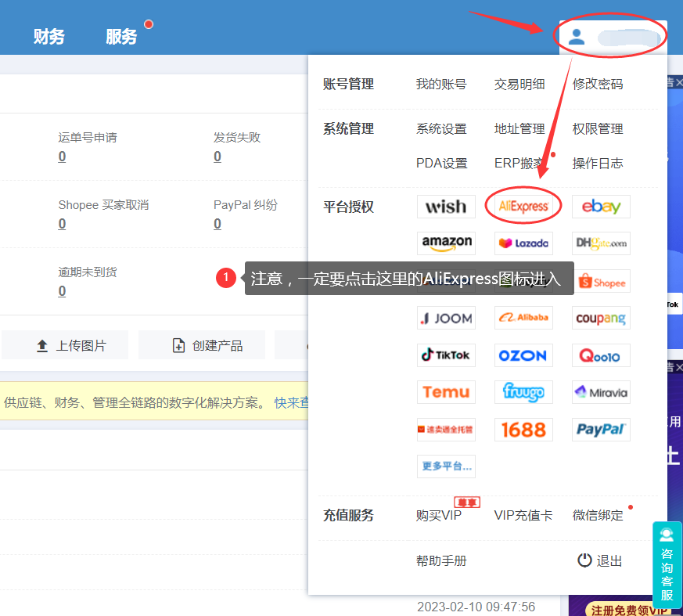Open the PayPal platform authorization

pyautogui.click(x=601, y=430)
